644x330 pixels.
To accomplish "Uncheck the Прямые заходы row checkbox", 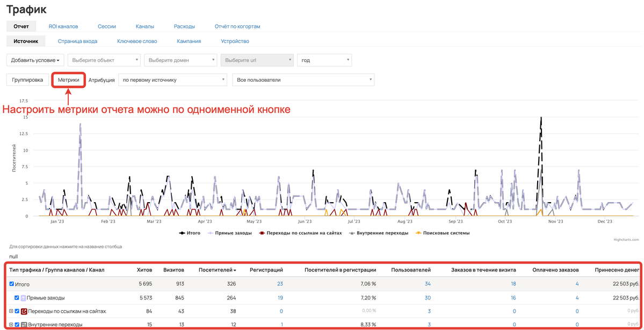I will 17,298.
